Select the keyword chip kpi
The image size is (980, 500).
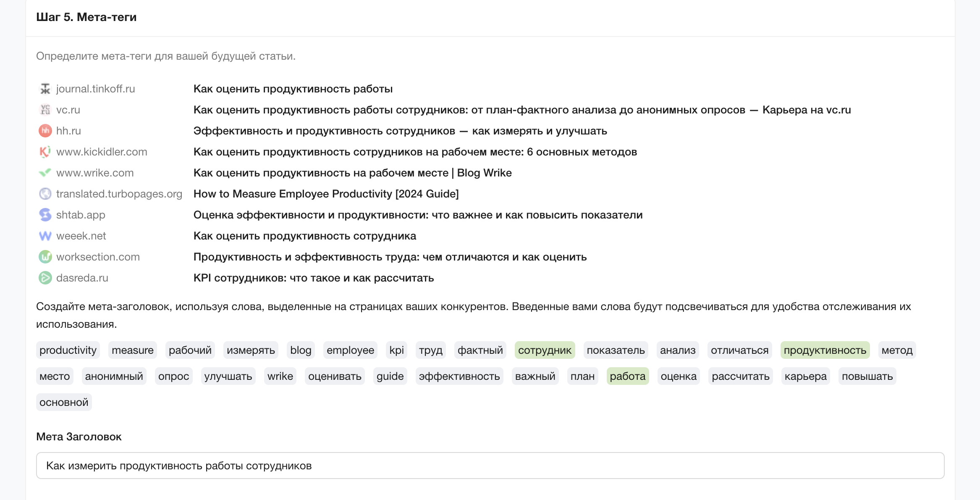(x=396, y=350)
